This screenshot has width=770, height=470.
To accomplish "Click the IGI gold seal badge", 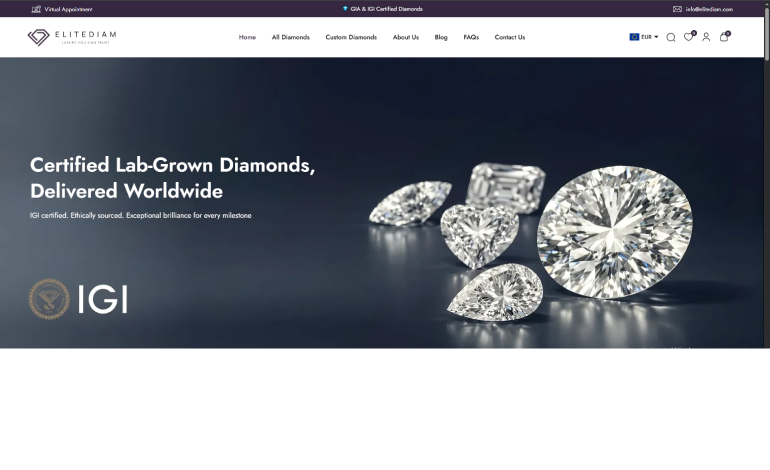I will pos(49,299).
